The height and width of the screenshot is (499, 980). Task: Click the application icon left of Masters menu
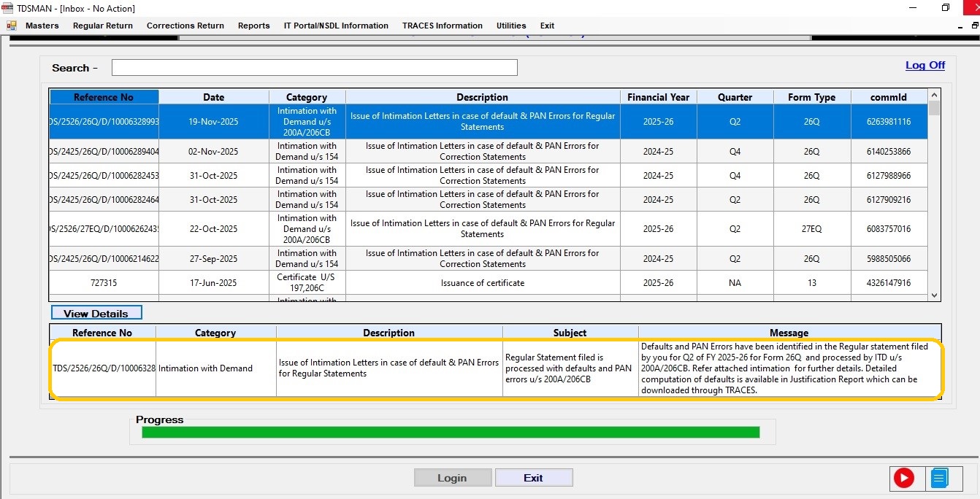click(x=12, y=26)
